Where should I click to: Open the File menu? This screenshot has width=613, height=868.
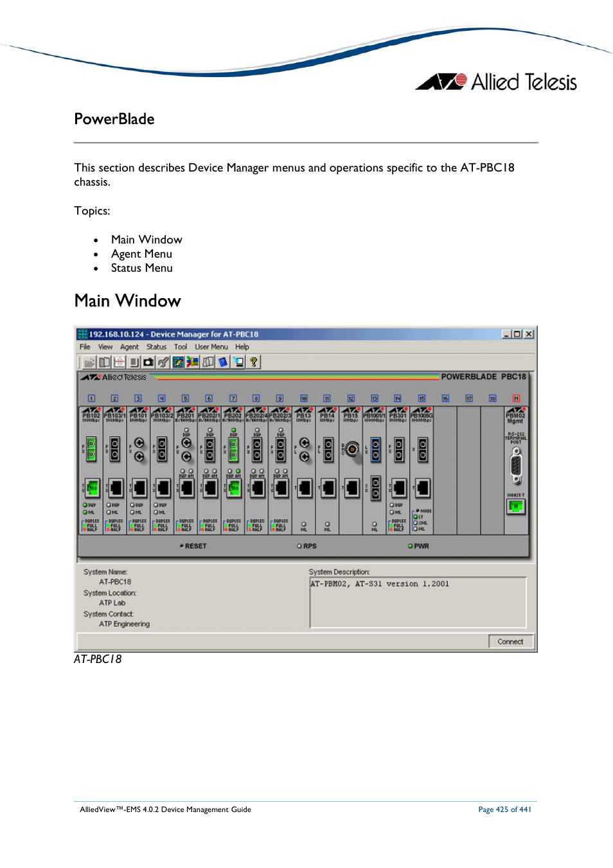(x=85, y=347)
